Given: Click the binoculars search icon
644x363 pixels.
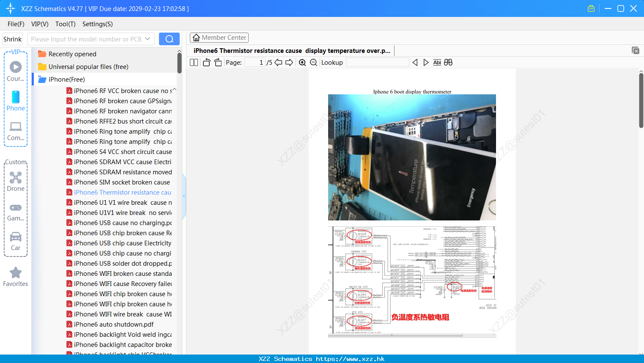Looking at the screenshot, I should pyautogui.click(x=448, y=63).
